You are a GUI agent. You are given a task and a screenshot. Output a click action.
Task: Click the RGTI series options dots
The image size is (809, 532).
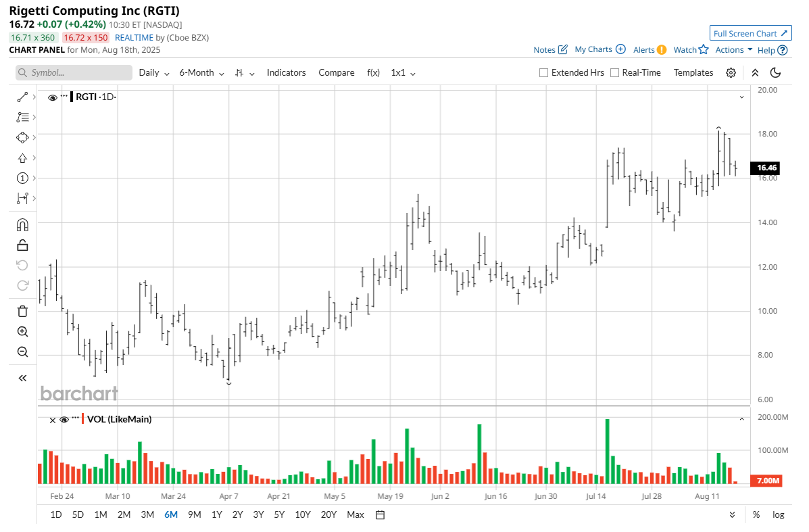coord(64,97)
